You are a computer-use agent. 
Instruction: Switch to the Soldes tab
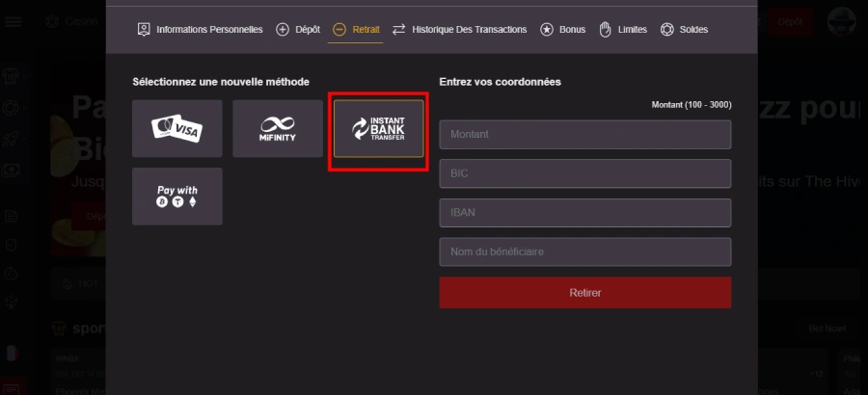point(684,29)
